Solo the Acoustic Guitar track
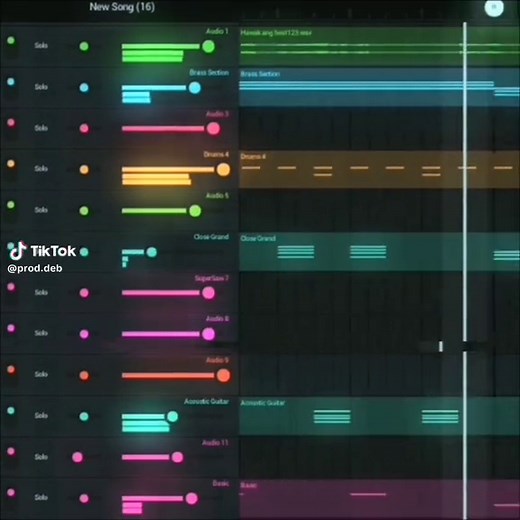 click(x=41, y=416)
